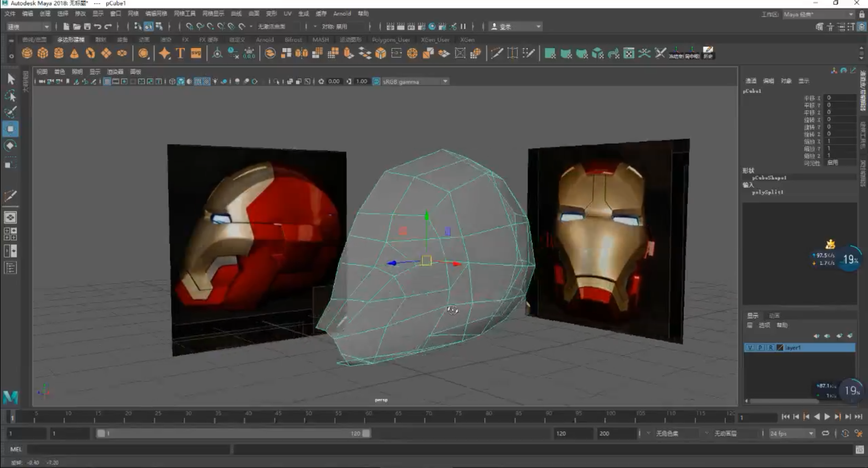Expand the character set dropdown arrow
The height and width of the screenshot is (468, 868).
(x=649, y=433)
